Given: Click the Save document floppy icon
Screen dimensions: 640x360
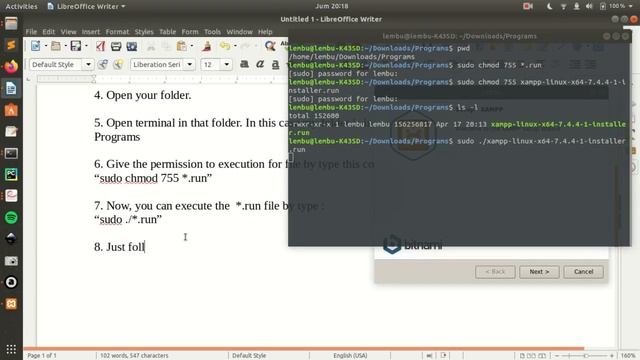Looking at the screenshot, I should tap(76, 46).
